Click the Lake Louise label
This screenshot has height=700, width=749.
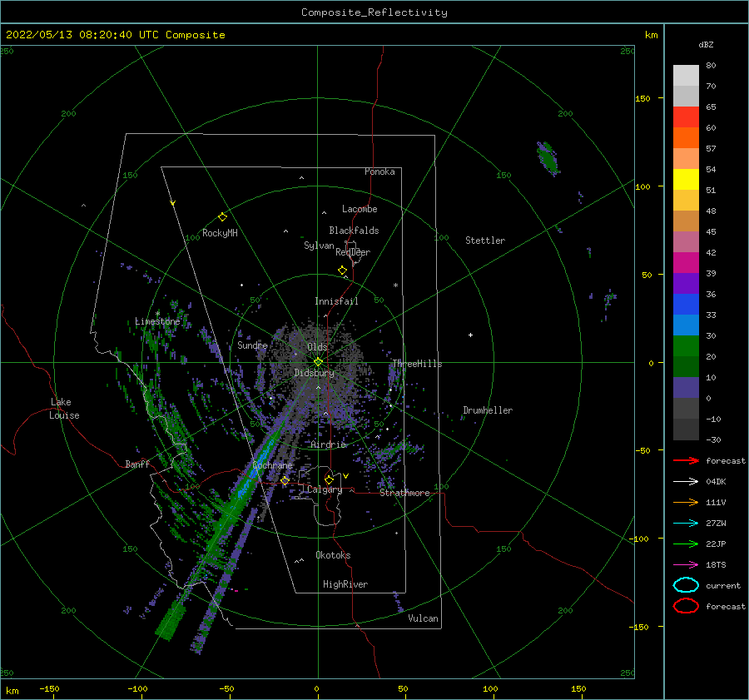(64, 409)
